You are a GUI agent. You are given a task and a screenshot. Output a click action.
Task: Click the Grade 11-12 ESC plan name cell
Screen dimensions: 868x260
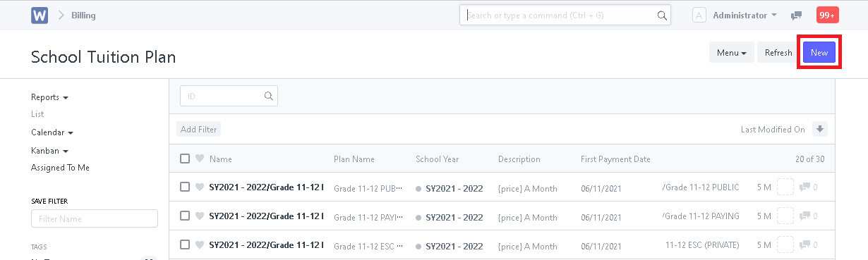[368, 246]
